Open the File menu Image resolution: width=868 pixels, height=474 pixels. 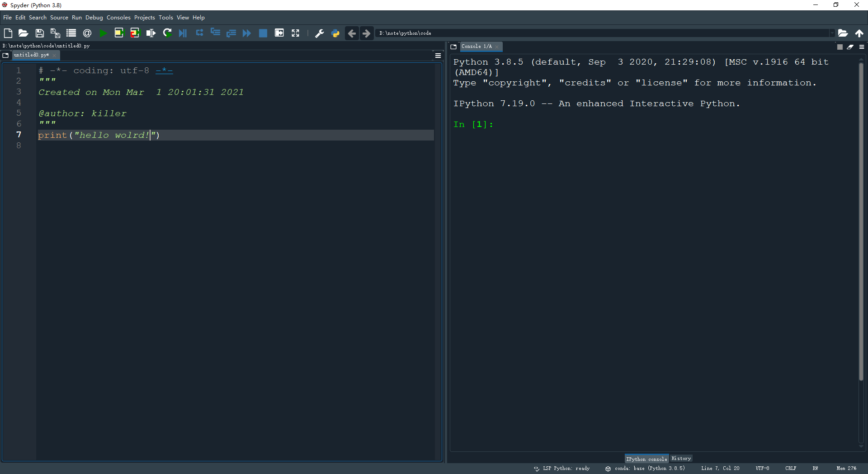7,18
